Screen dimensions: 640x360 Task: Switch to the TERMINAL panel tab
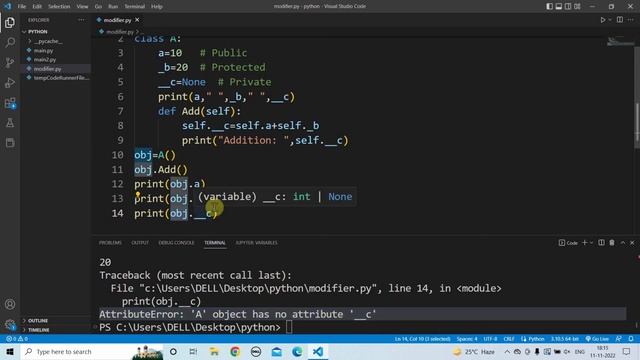point(215,242)
